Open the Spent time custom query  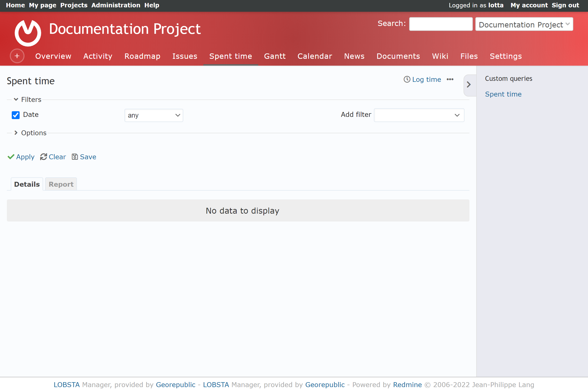(x=503, y=94)
